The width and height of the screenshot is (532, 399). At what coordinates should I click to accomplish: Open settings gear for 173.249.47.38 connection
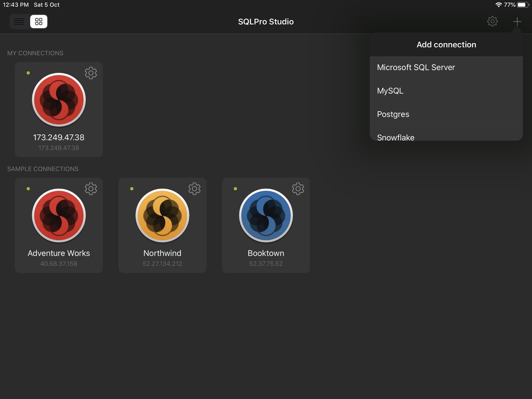(91, 73)
